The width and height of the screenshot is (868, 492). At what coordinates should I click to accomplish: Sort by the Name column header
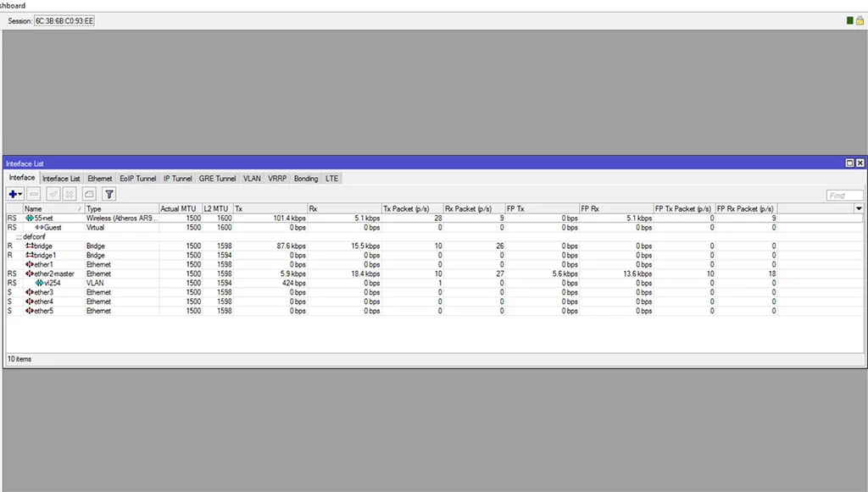click(53, 208)
